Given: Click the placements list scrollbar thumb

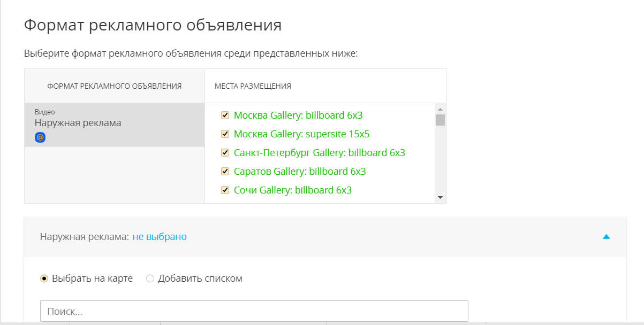Looking at the screenshot, I should pos(440,120).
